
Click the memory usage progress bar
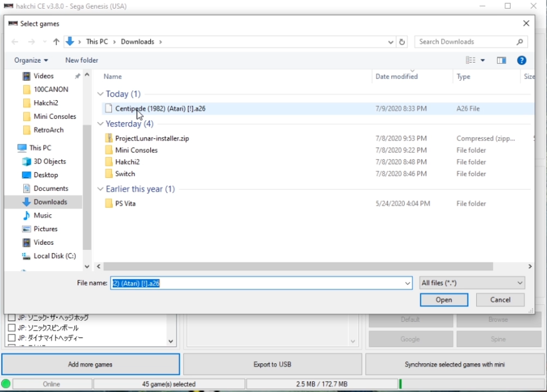472,384
